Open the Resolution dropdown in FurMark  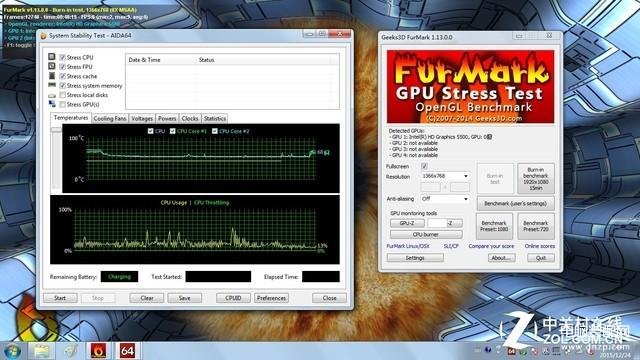pyautogui.click(x=445, y=176)
